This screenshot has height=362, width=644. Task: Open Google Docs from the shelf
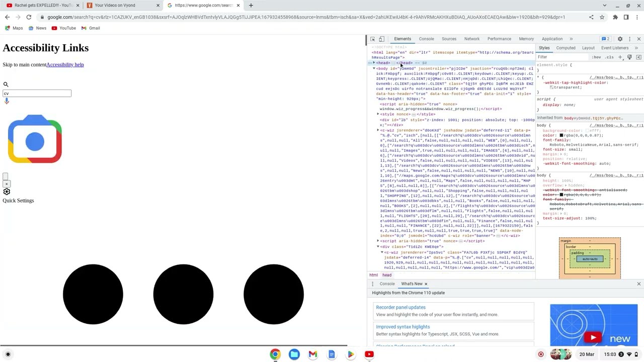point(332,354)
